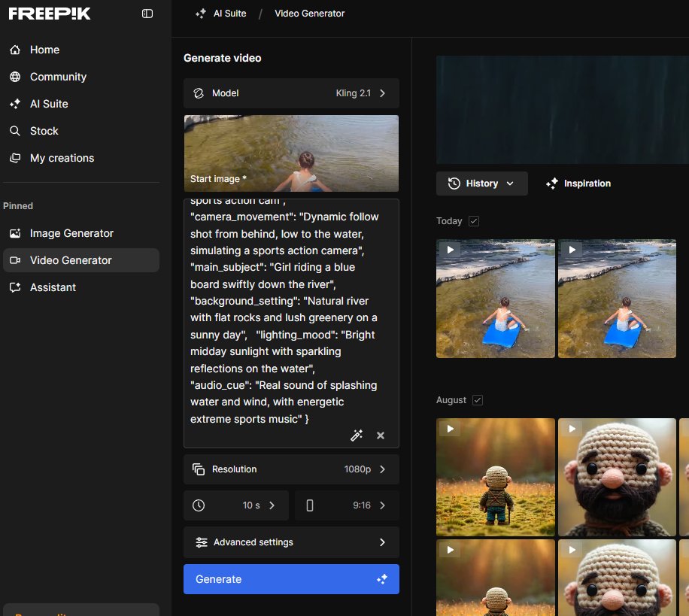
Task: Go to the Community page
Action: point(80,77)
